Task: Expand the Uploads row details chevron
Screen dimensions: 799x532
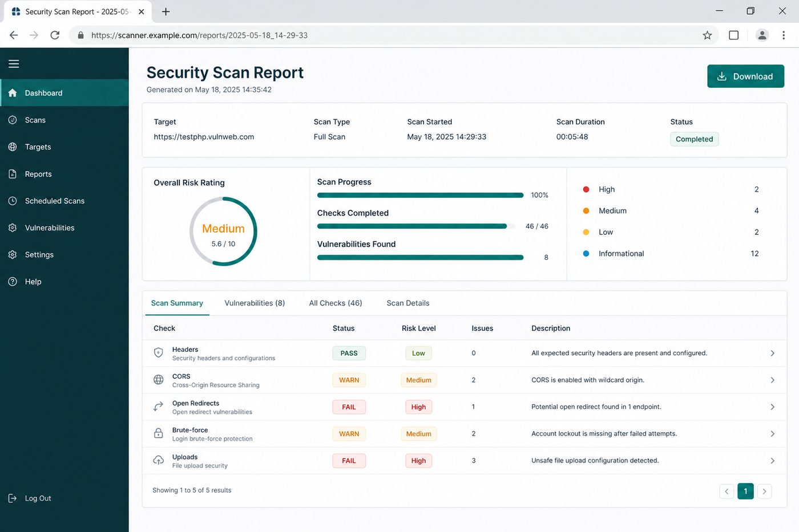Action: (772, 461)
